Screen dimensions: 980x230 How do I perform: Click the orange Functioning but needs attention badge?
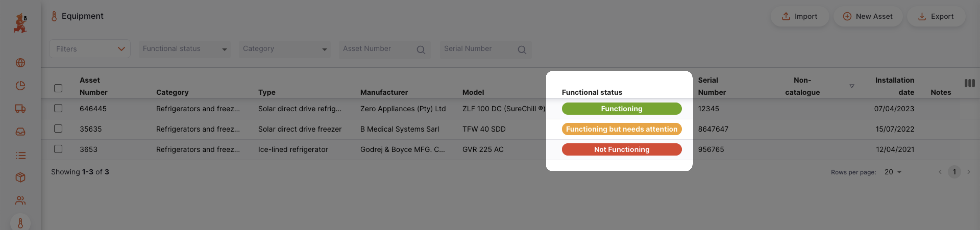[622, 129]
